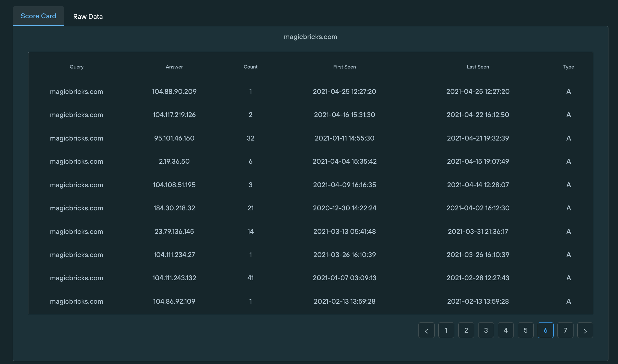Go to the previous page arrow
The image size is (618, 364).
(426, 330)
